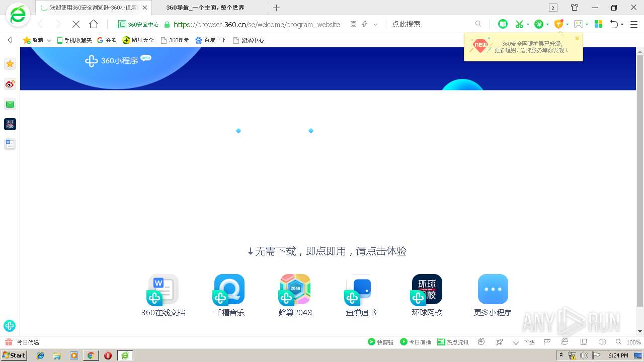644x362 pixels.
Task: Open the Windows Start menu
Action: click(x=14, y=355)
